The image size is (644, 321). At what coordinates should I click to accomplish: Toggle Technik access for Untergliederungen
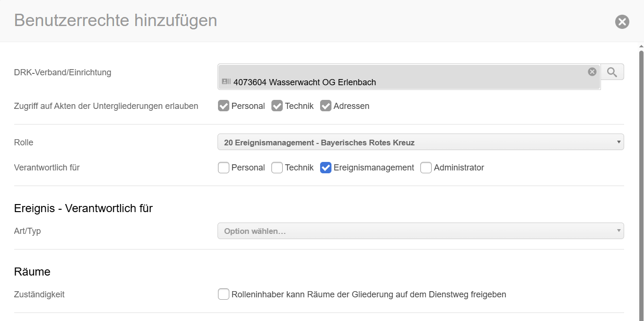(277, 106)
